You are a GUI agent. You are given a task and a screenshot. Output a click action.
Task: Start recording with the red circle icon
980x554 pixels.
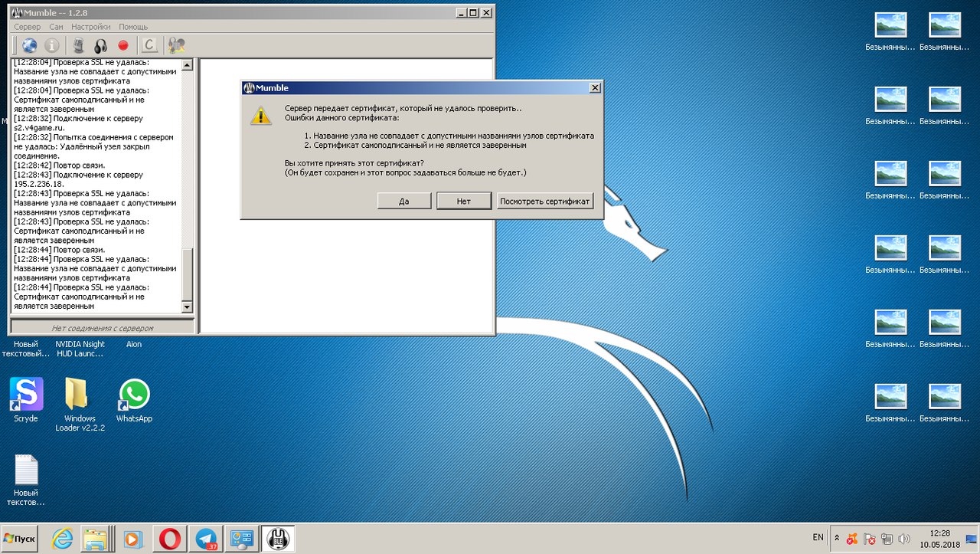(x=122, y=46)
